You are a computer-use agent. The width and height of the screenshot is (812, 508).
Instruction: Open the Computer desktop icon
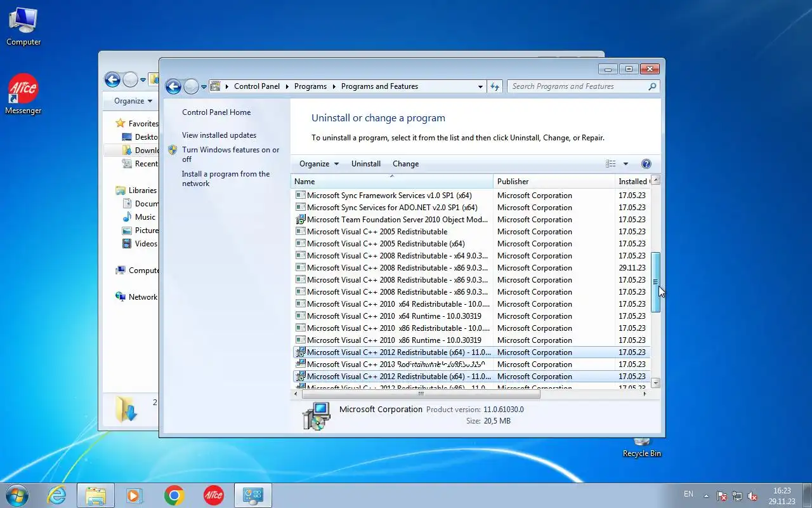click(23, 27)
